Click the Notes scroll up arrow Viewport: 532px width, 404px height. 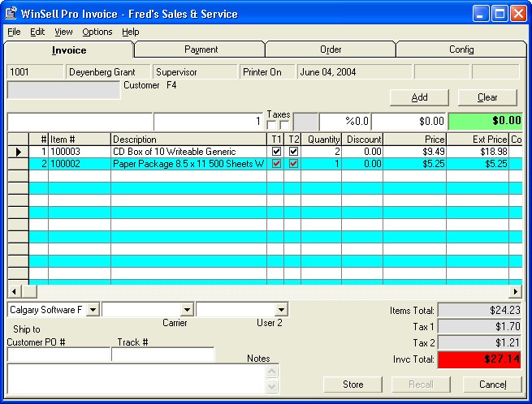272,372
